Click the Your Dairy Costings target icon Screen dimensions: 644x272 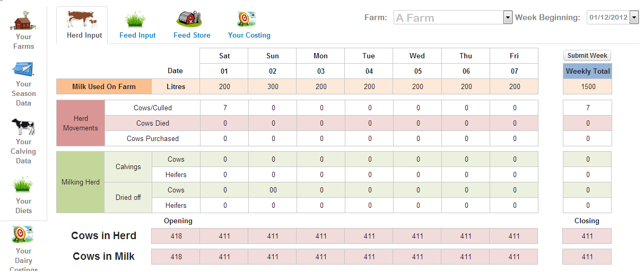(x=23, y=234)
